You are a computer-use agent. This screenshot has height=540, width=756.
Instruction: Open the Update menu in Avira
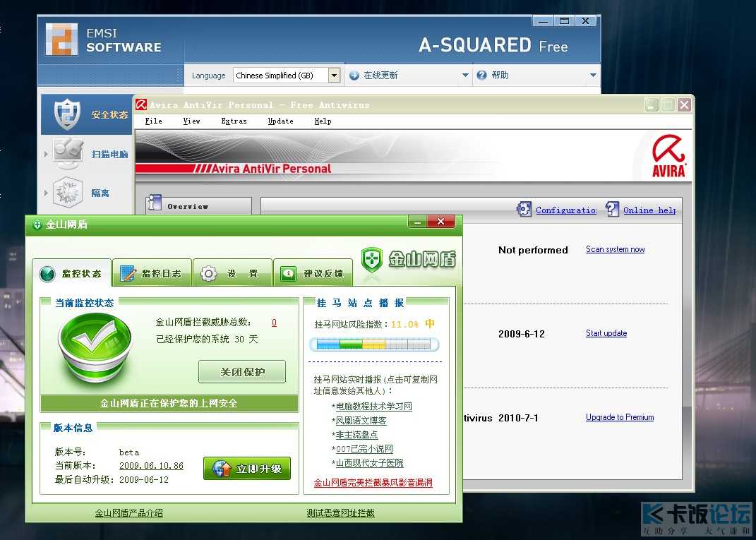click(281, 121)
